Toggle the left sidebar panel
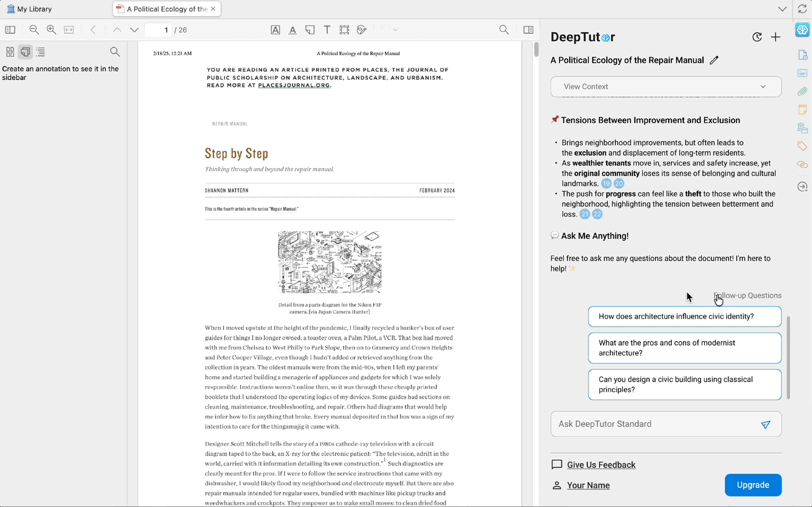812x507 pixels. click(11, 30)
